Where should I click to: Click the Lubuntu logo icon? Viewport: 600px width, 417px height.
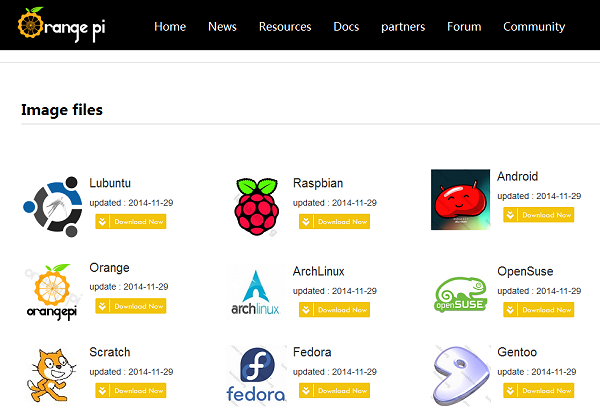[53, 207]
